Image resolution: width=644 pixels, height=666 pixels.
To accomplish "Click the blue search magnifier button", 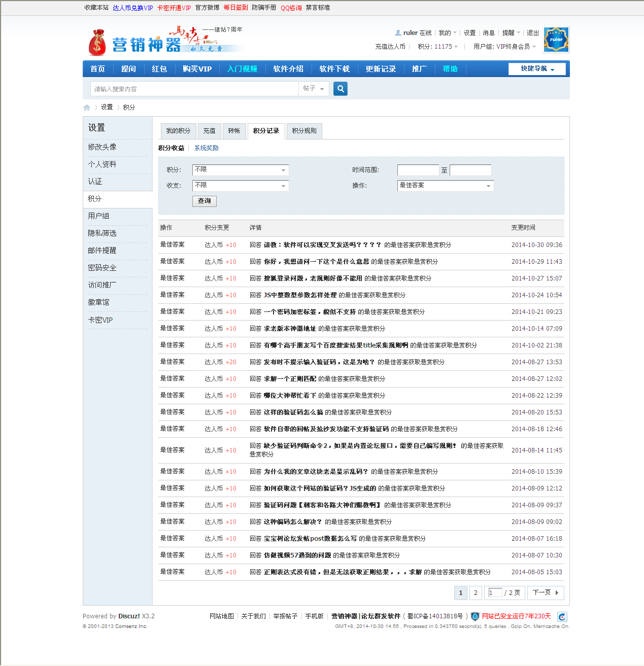I will click(x=341, y=89).
